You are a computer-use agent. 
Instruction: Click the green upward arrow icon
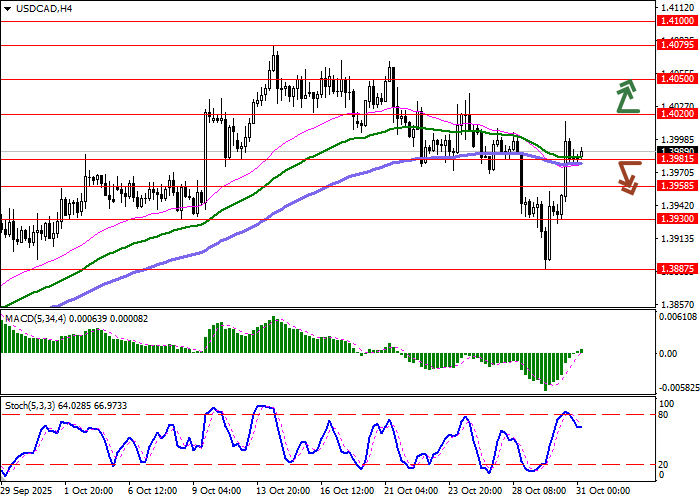pos(627,95)
